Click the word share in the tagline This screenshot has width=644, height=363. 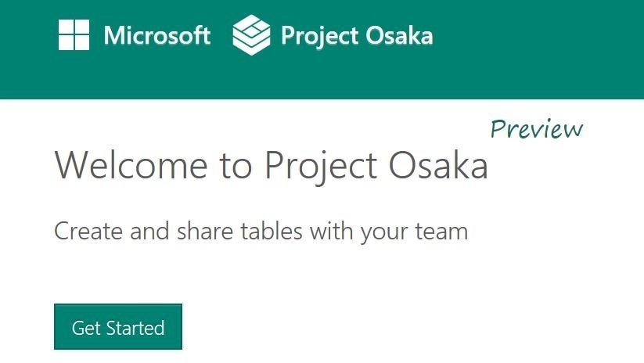205,231
